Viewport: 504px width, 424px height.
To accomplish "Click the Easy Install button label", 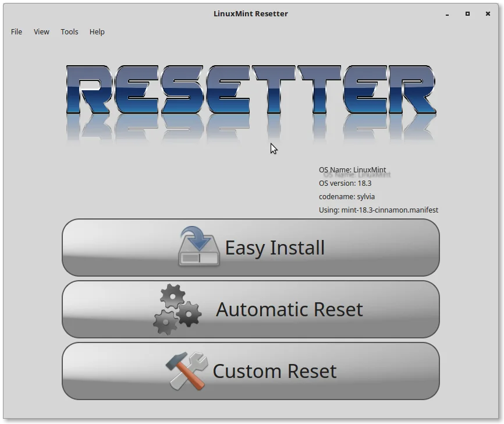I will tap(275, 248).
